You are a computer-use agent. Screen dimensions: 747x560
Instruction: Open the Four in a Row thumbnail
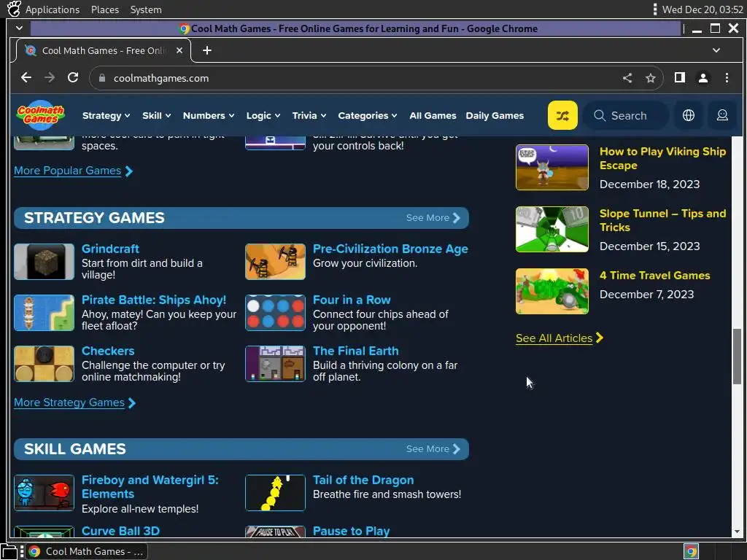[x=275, y=312]
